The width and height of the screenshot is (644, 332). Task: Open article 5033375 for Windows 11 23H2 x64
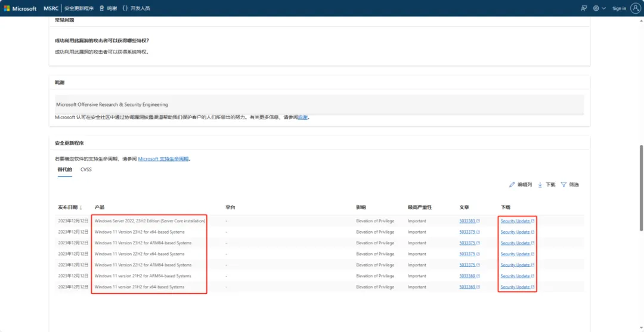469,232
